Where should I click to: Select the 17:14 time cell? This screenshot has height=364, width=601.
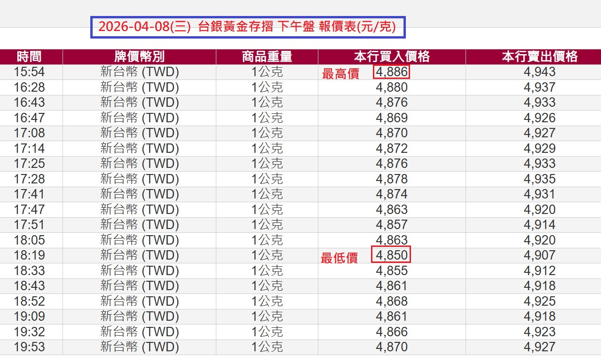pos(31,149)
